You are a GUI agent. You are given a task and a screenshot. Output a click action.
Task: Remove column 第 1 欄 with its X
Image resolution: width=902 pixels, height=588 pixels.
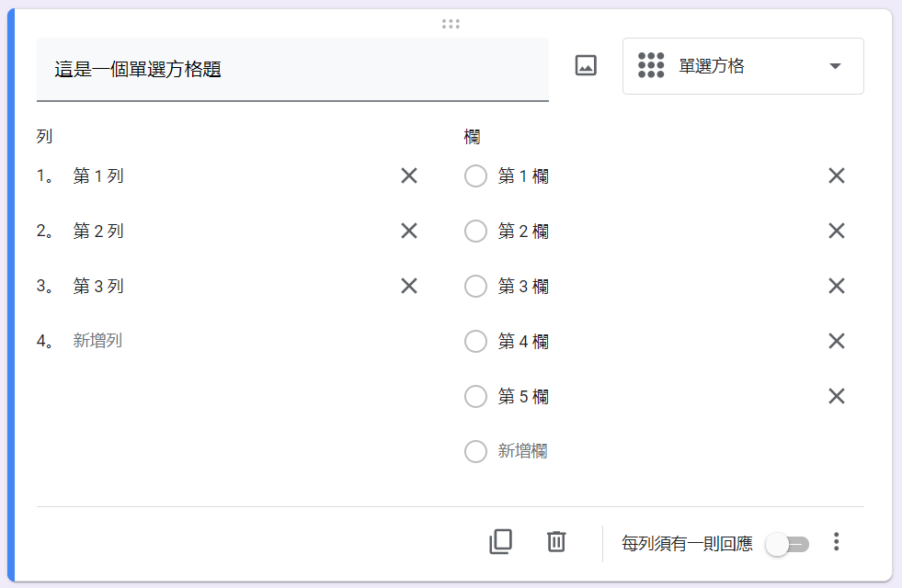pyautogui.click(x=837, y=175)
